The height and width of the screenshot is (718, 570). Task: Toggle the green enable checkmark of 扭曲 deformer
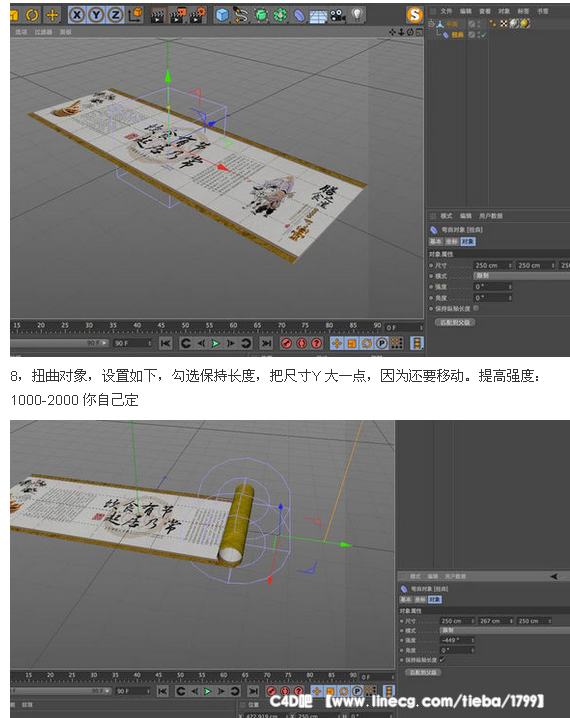[483, 35]
